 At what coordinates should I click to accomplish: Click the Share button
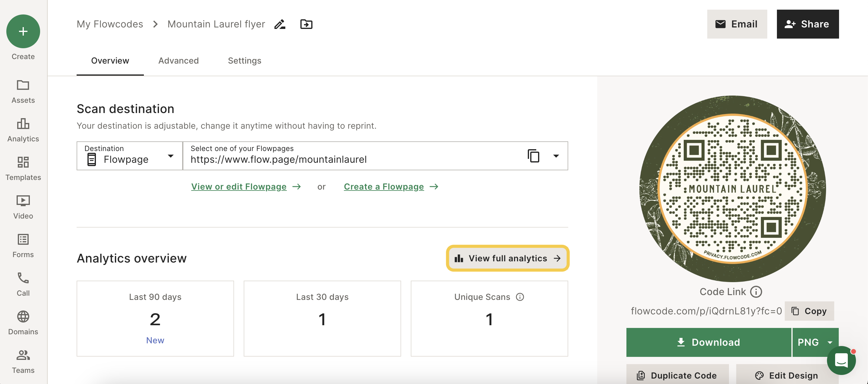point(808,24)
